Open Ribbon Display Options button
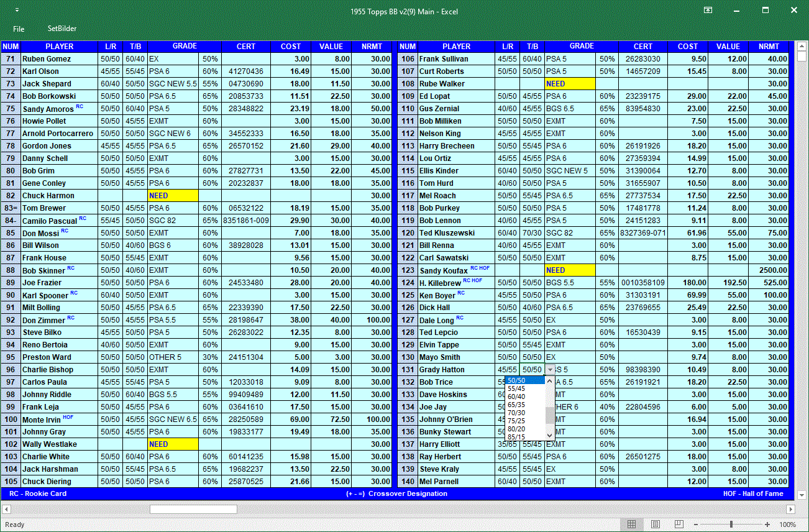Viewport: 809px width, 532px height. pos(708,10)
